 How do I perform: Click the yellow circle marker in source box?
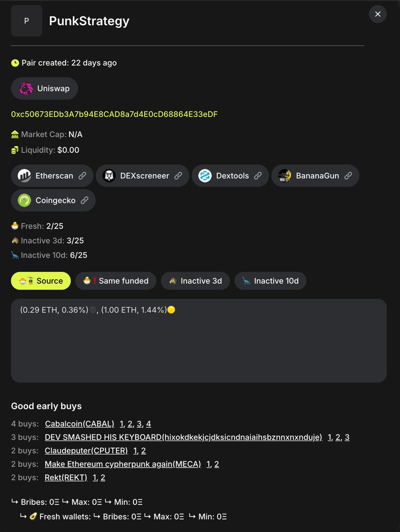point(171,310)
